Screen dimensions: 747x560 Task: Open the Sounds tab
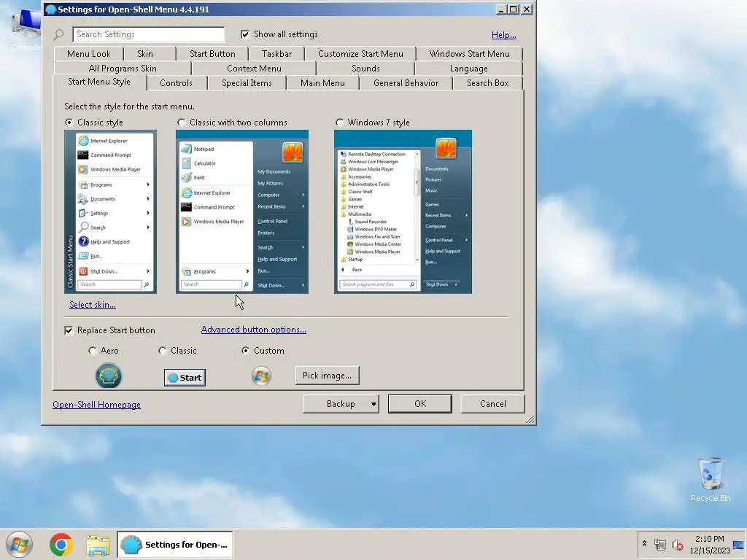[365, 68]
